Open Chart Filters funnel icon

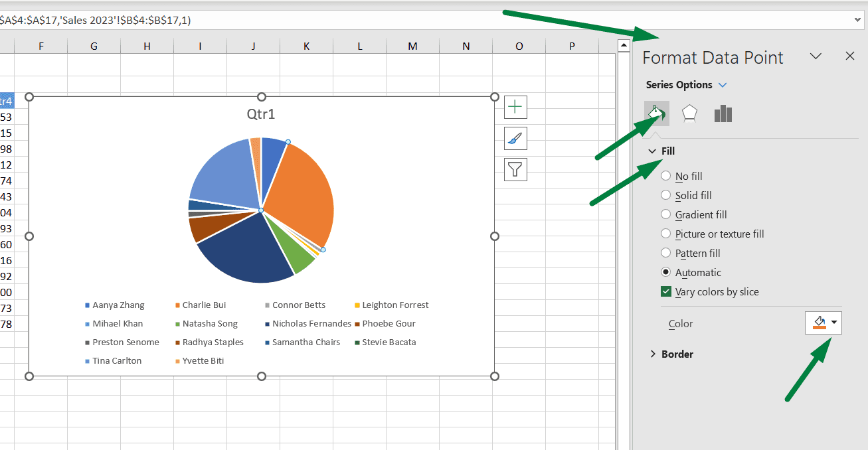pyautogui.click(x=515, y=169)
